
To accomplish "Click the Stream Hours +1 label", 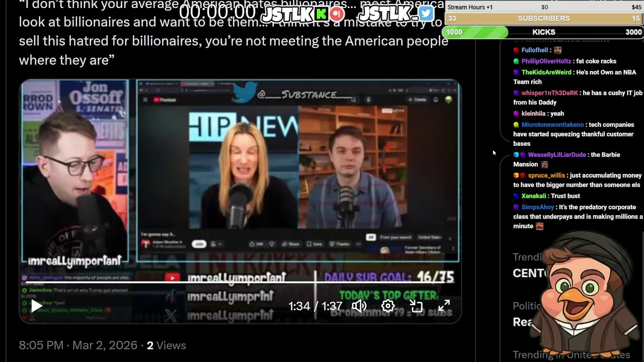I will click(x=470, y=7).
